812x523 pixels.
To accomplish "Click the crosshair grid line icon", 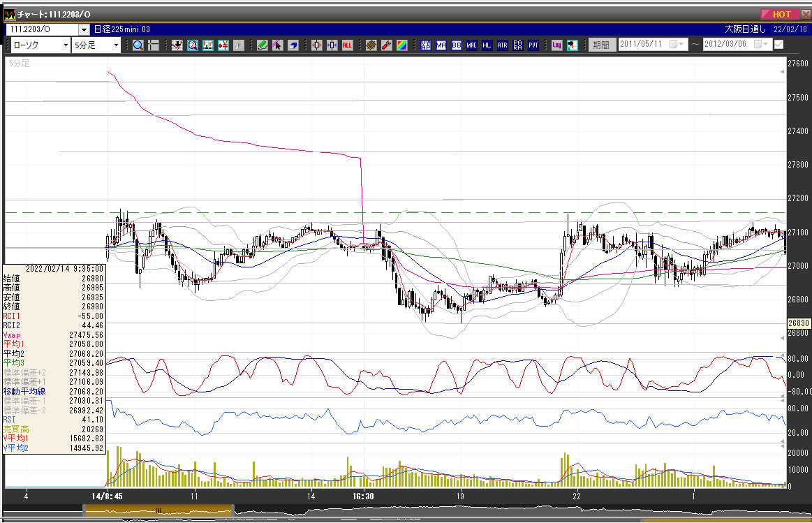I will [154, 45].
